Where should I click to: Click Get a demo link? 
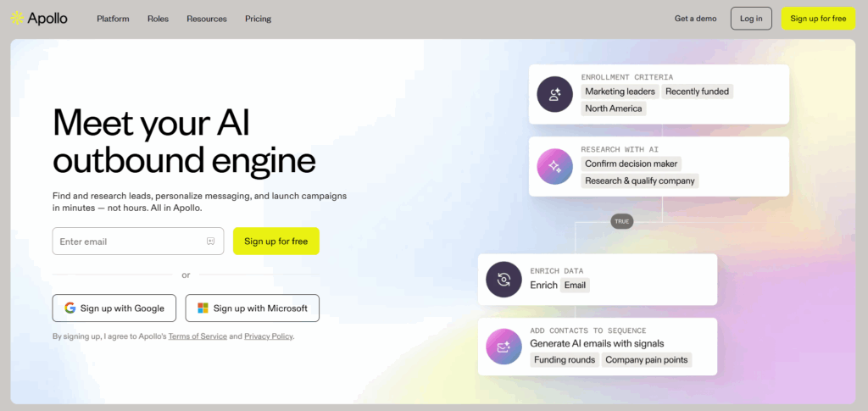(695, 19)
